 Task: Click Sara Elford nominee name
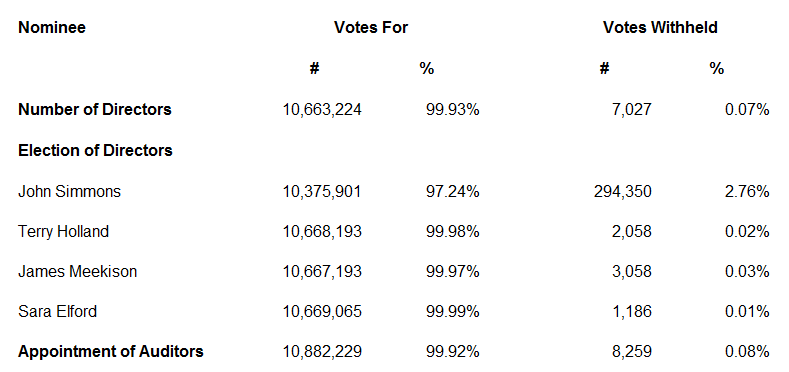pos(57,312)
